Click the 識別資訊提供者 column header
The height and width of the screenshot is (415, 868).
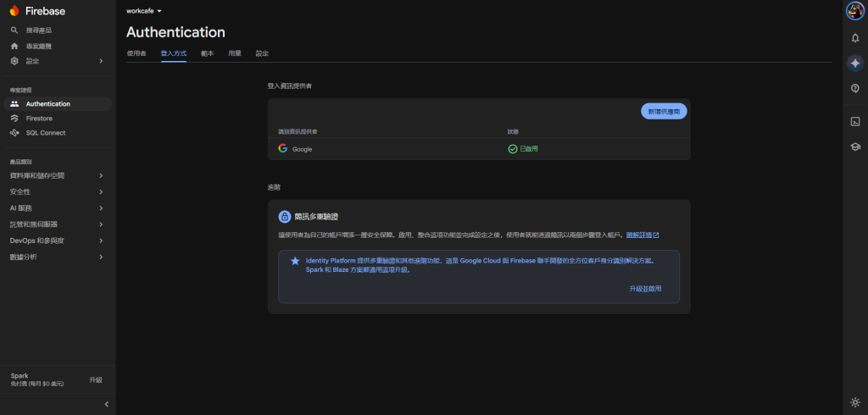[x=298, y=131]
